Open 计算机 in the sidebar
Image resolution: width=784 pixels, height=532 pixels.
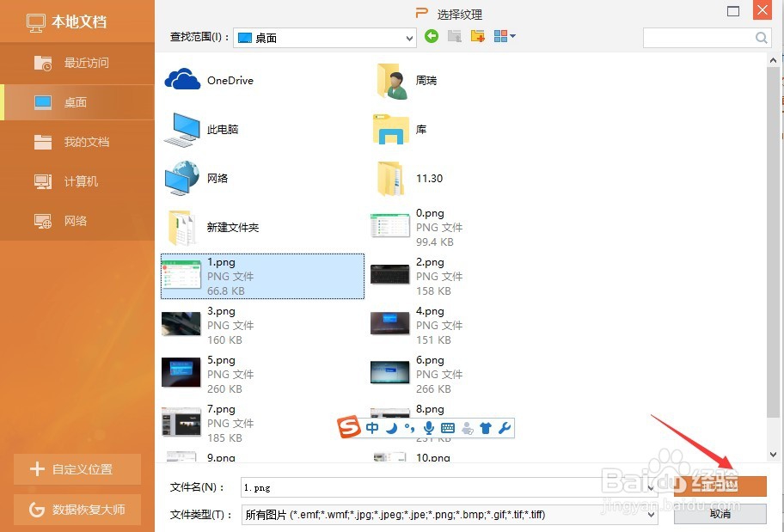pyautogui.click(x=77, y=181)
